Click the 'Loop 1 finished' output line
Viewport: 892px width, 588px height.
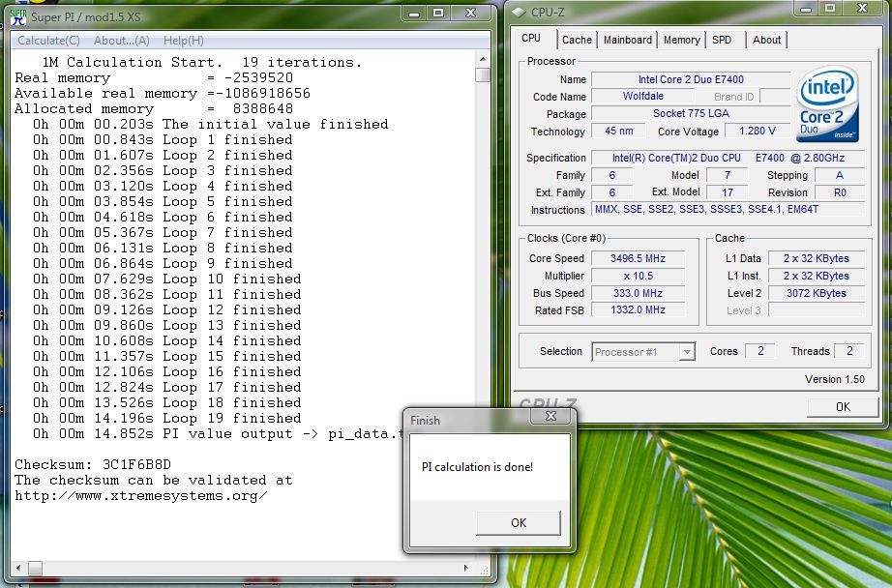click(x=163, y=140)
